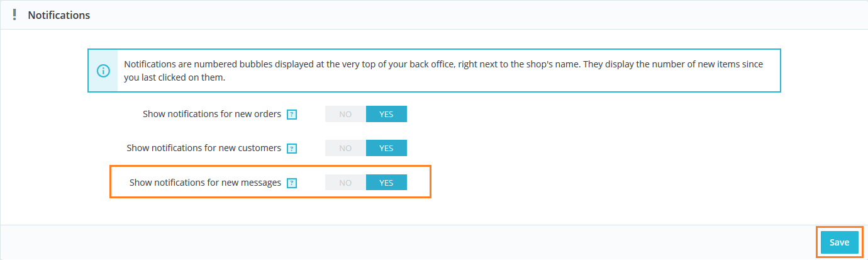Choose YES for new customers notifications

[x=386, y=148]
